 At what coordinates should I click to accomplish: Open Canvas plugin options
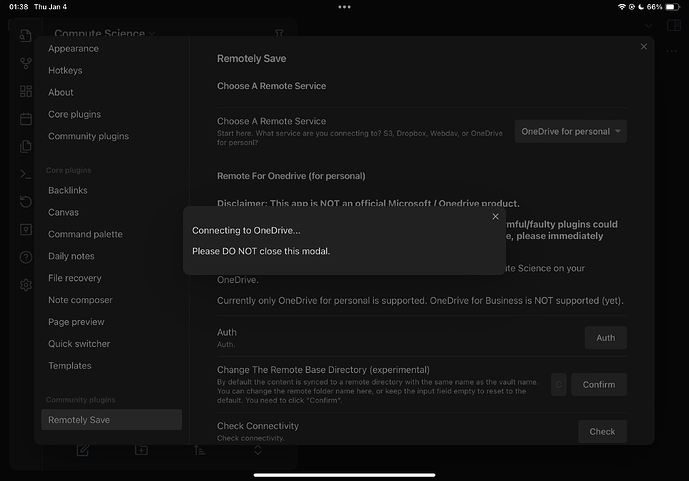click(x=63, y=212)
